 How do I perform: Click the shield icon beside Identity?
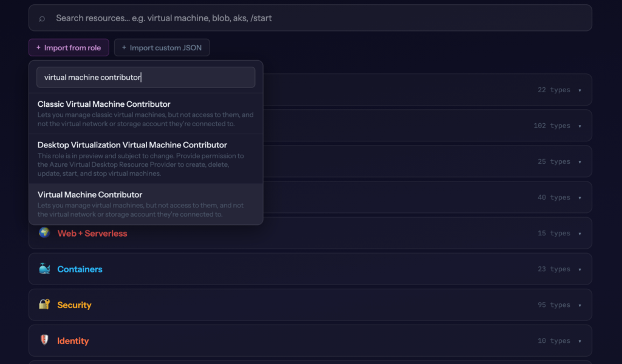[x=44, y=340]
